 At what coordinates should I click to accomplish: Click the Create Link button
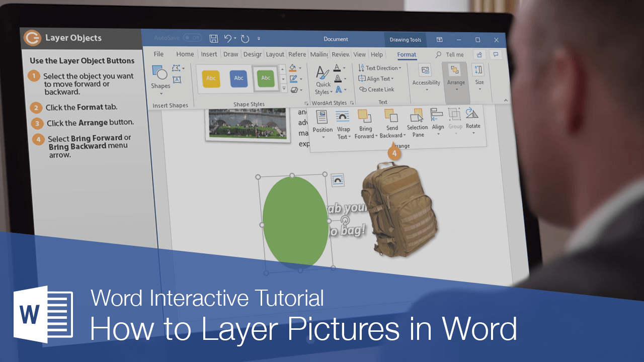tap(377, 89)
